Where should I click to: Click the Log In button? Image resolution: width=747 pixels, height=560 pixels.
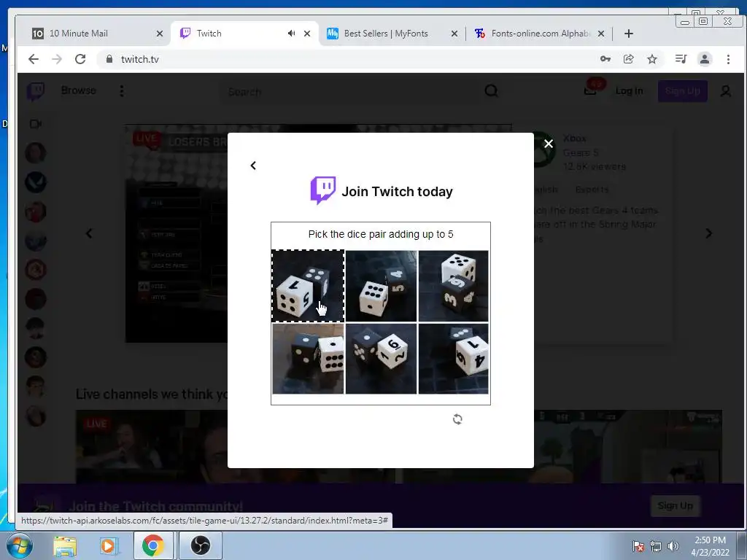click(x=629, y=91)
